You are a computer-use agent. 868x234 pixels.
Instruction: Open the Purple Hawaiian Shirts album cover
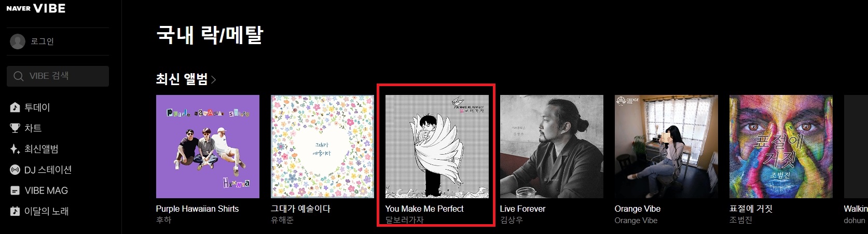(208, 146)
